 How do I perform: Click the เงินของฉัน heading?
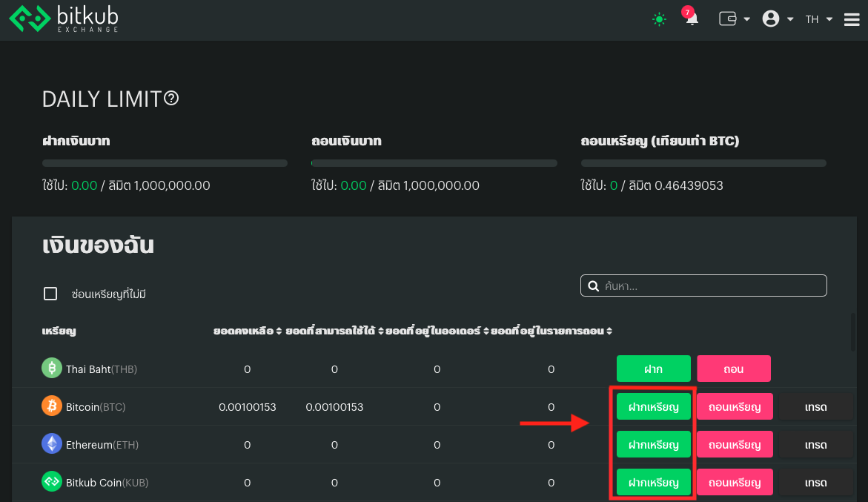click(x=98, y=245)
